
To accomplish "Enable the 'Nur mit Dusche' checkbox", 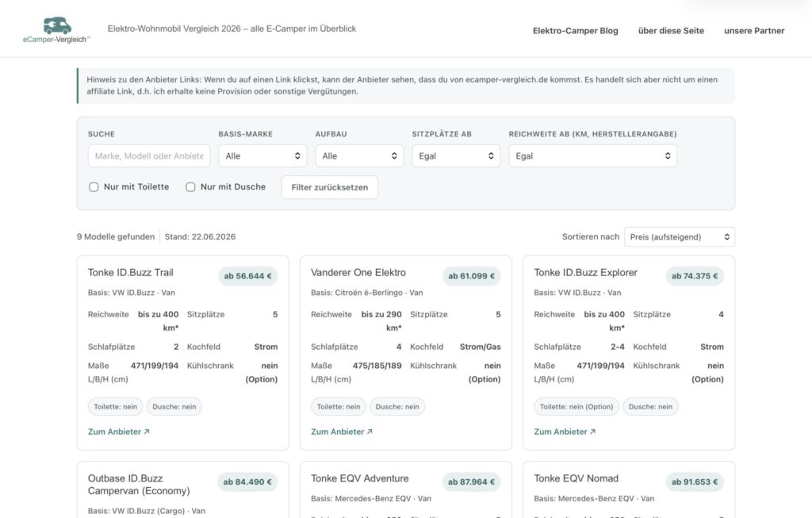I will 190,187.
